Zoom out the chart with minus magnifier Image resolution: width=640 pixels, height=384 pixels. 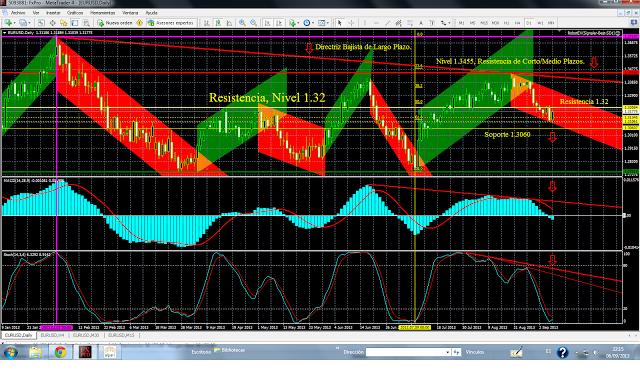tap(253, 23)
